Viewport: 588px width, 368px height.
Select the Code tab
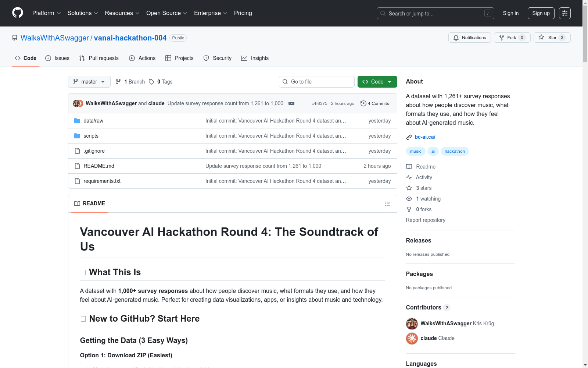pos(26,58)
